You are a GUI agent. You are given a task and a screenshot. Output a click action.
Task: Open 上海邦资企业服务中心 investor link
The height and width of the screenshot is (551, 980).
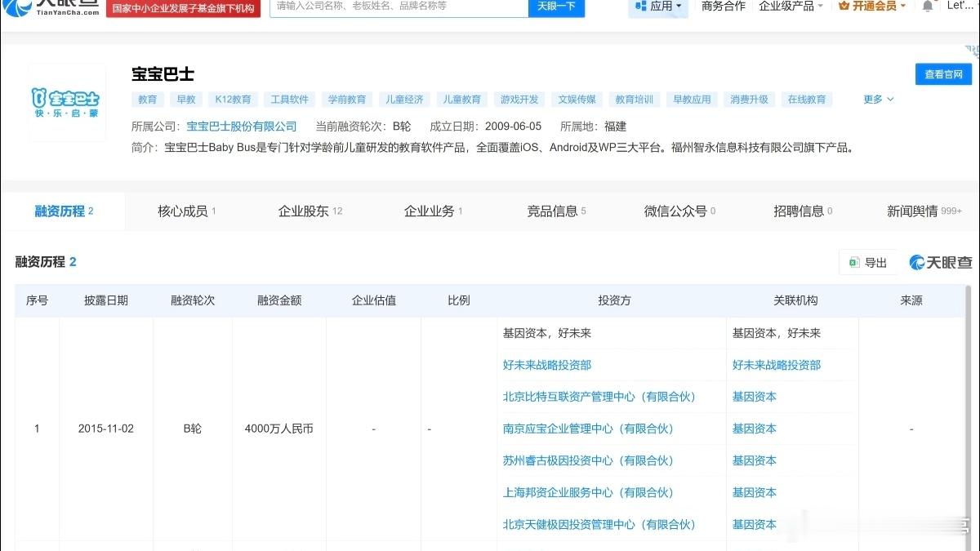coord(588,492)
